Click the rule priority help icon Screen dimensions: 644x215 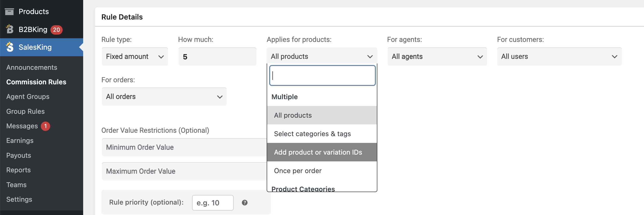(245, 203)
